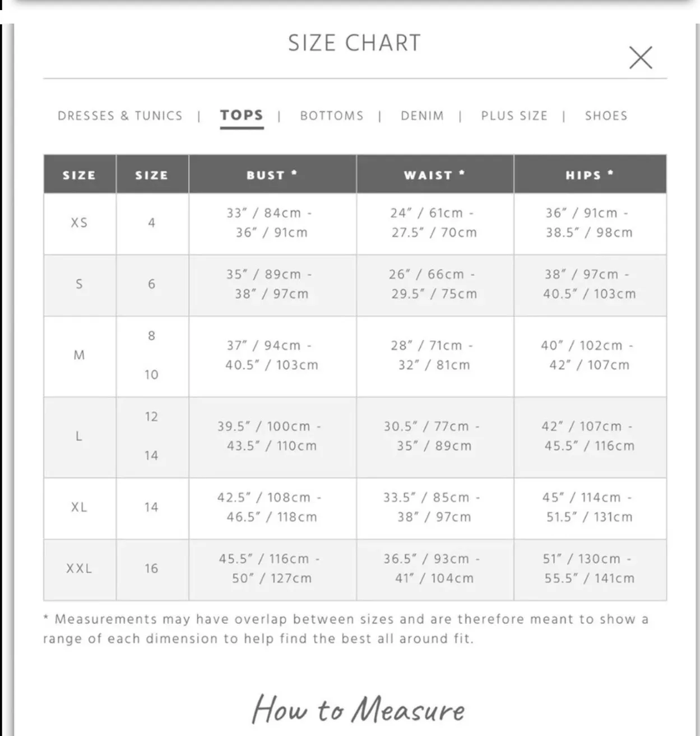This screenshot has width=700, height=736.
Task: Click the Hips column header
Action: [x=590, y=175]
